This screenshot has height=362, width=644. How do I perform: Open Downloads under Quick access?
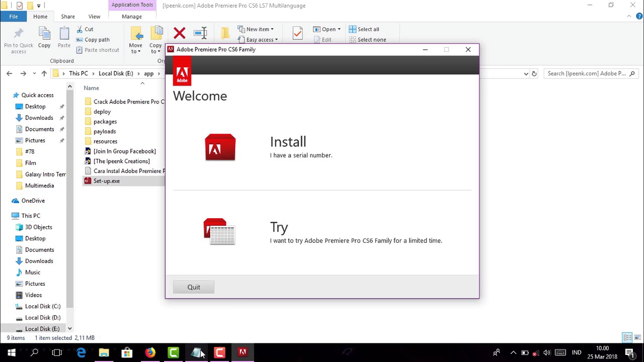[39, 118]
